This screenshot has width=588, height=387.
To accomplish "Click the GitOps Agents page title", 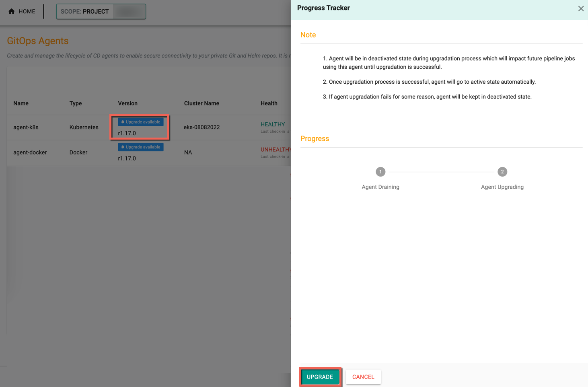I will click(x=38, y=41).
